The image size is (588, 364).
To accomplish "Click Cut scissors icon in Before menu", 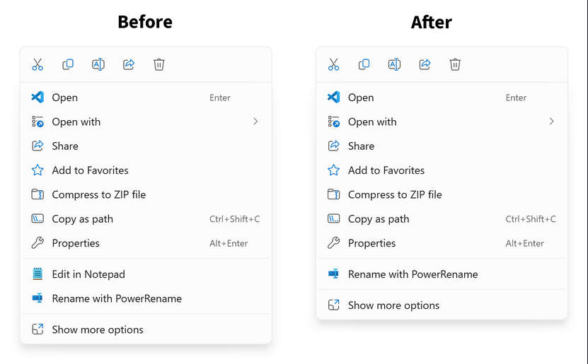I will [x=38, y=64].
